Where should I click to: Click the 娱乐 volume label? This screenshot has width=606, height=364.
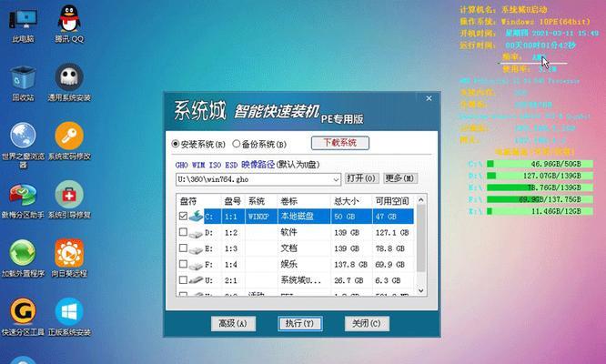288,264
